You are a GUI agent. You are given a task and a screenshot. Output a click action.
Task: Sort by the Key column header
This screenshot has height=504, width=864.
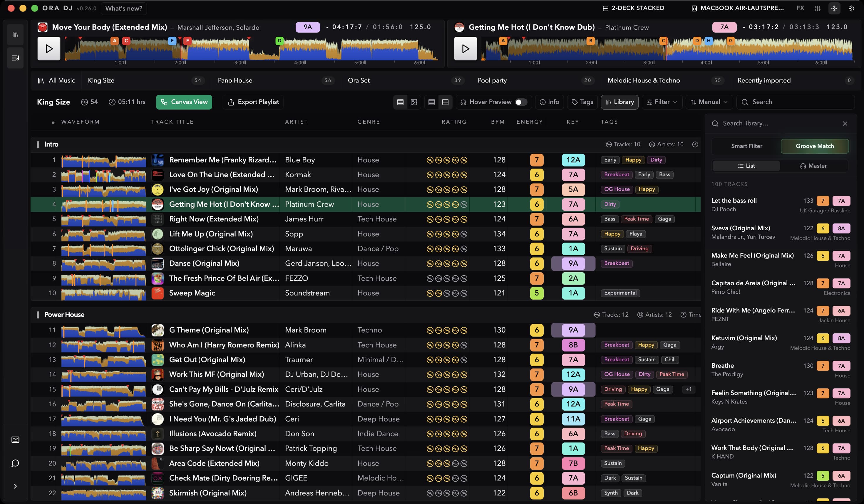[572, 122]
